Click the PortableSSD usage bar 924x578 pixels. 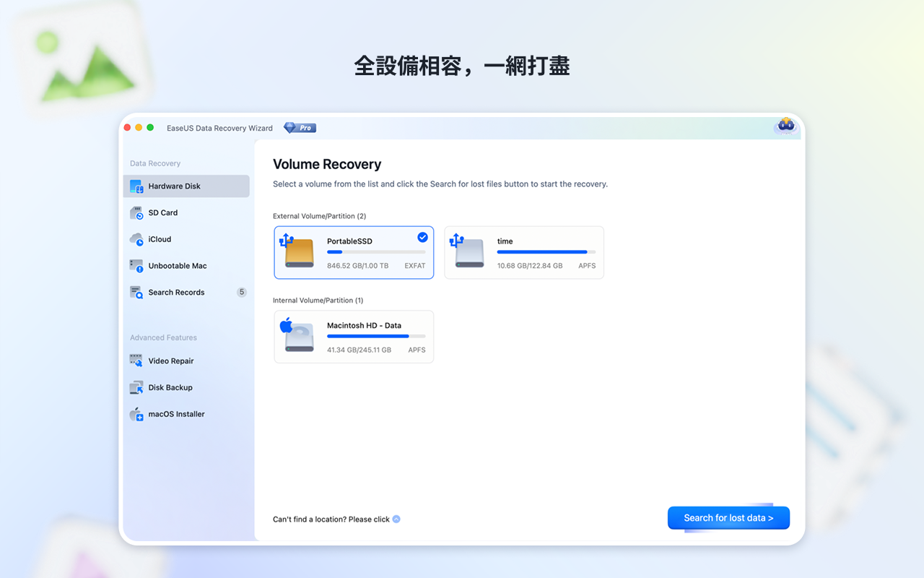pyautogui.click(x=376, y=252)
